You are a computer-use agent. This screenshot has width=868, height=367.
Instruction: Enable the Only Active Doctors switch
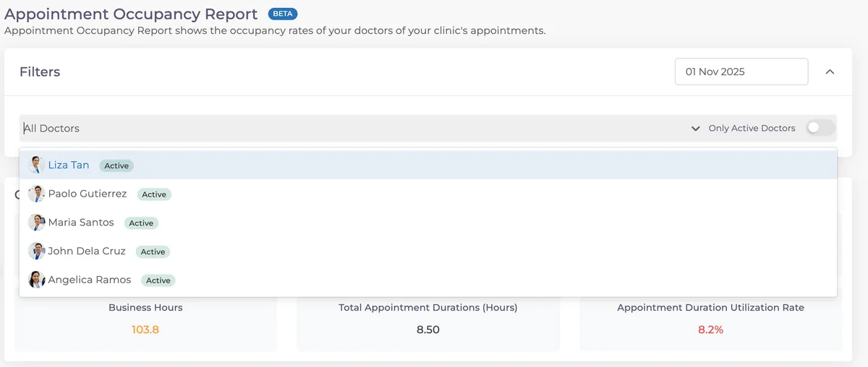click(x=820, y=128)
